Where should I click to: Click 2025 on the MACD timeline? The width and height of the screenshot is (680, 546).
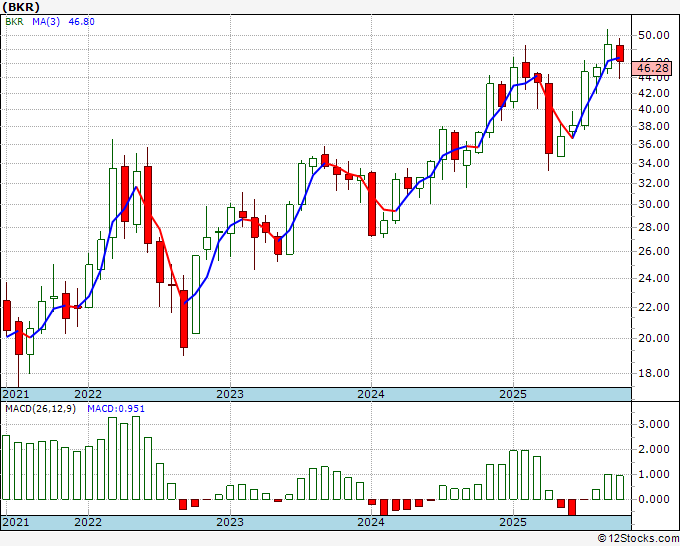pos(513,522)
